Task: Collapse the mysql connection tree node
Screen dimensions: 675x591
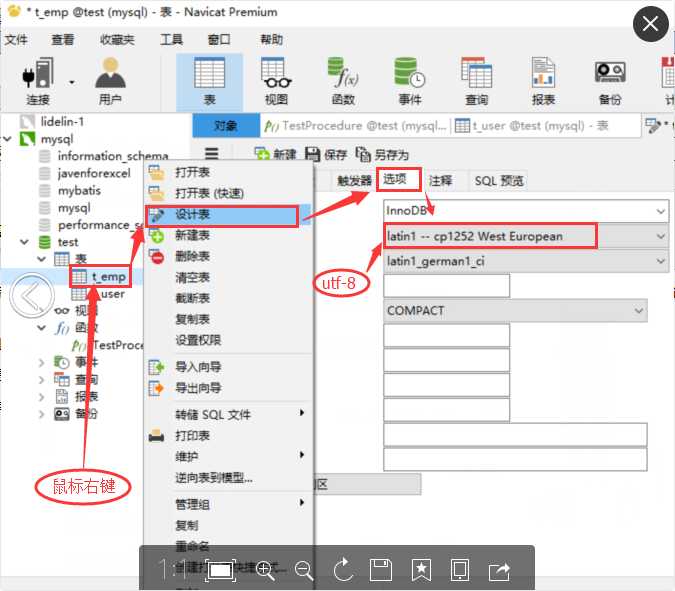Action: point(8,139)
